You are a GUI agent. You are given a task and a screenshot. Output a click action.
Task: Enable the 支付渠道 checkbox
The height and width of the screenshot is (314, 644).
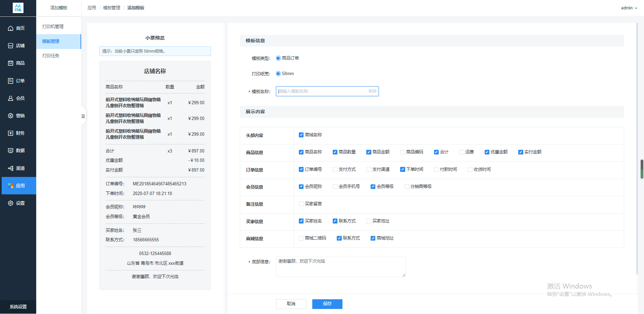click(x=369, y=170)
